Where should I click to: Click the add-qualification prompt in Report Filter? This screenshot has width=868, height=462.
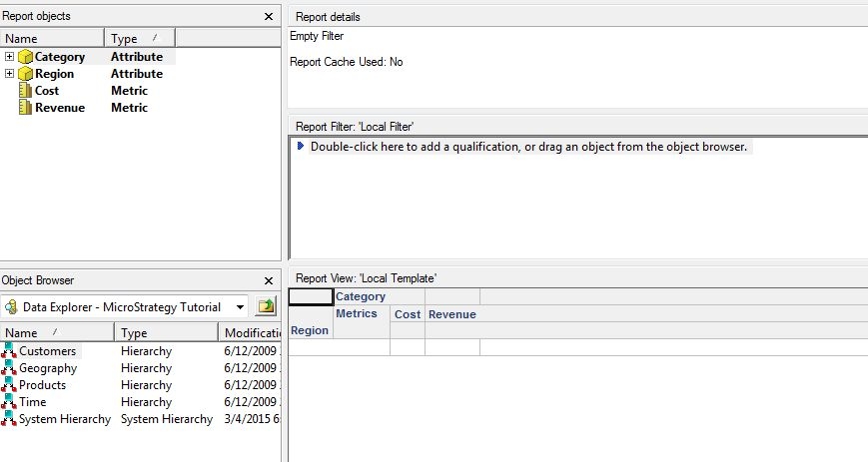click(528, 147)
